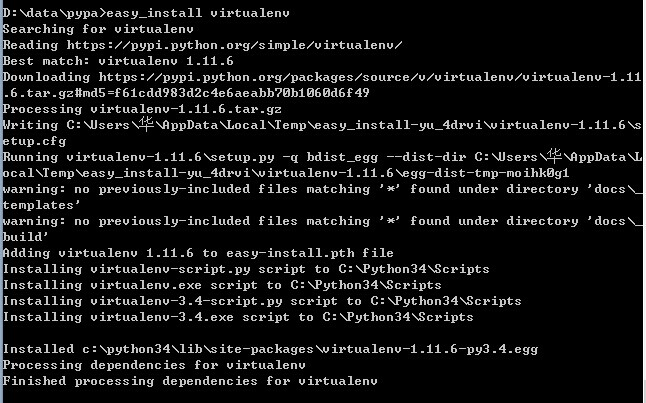The image size is (646, 403).
Task: Click the 'build'' wrapped text line
Action: click(25, 237)
